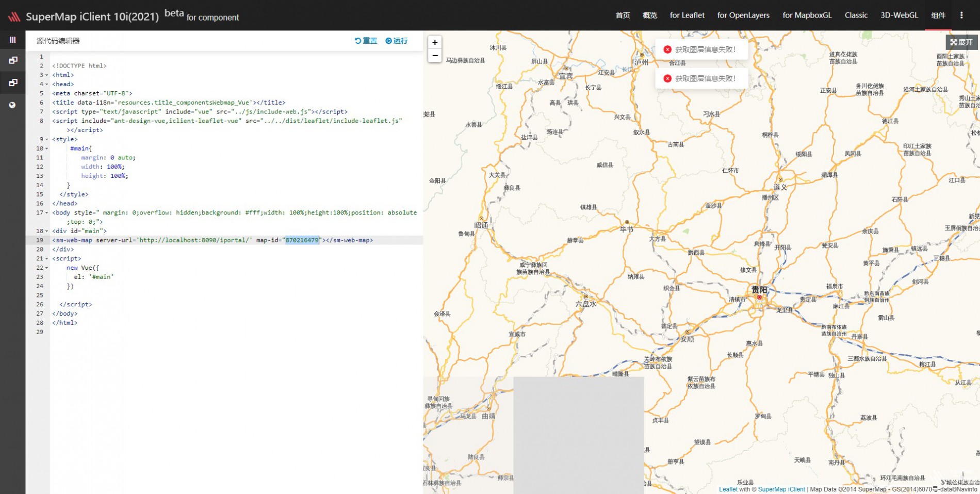980x494 pixels.
Task: Click the highlighted map-id value 870216479
Action: [302, 240]
